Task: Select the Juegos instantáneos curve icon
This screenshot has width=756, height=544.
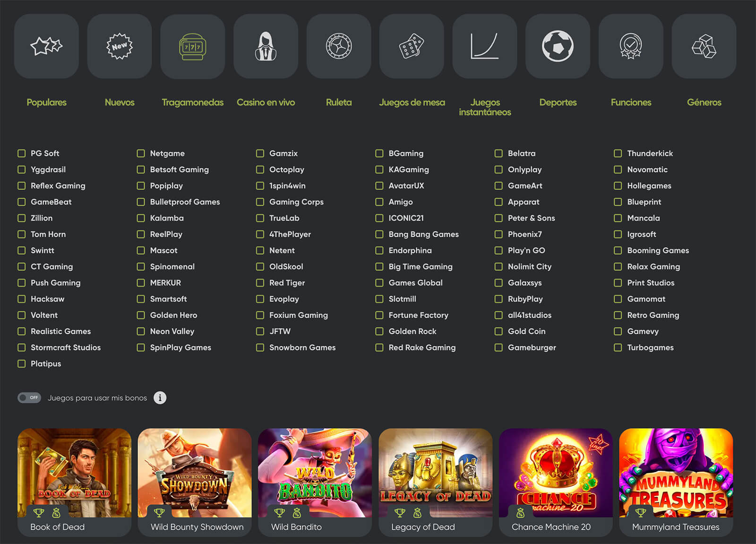Action: (x=485, y=46)
